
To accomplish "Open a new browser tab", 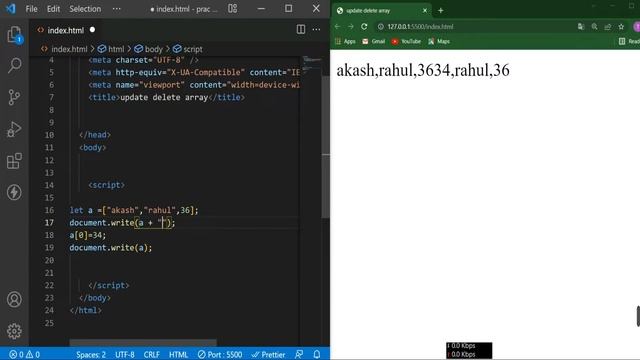I will point(441,11).
